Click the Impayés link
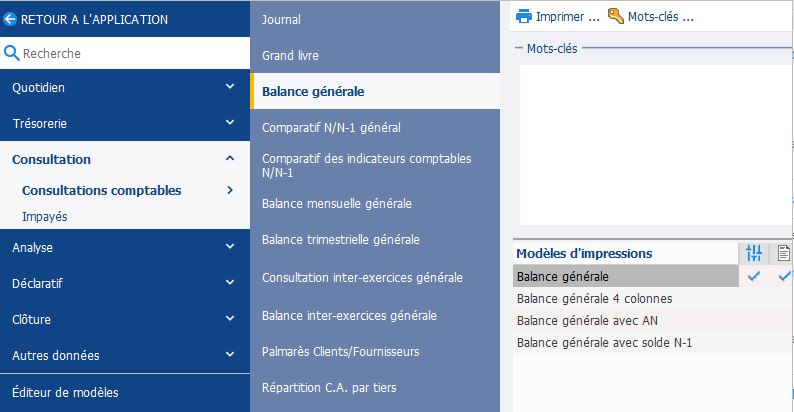Screen dimensions: 794x412 click(x=45, y=216)
